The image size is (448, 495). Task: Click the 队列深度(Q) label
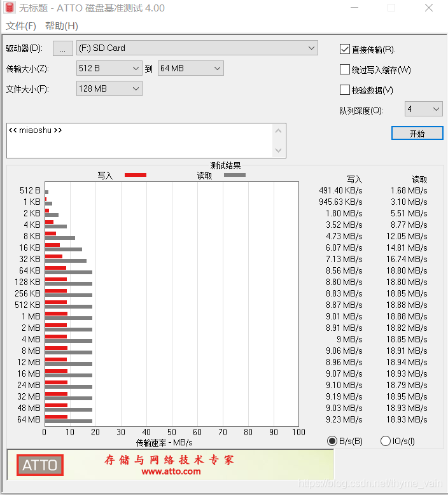(x=361, y=111)
